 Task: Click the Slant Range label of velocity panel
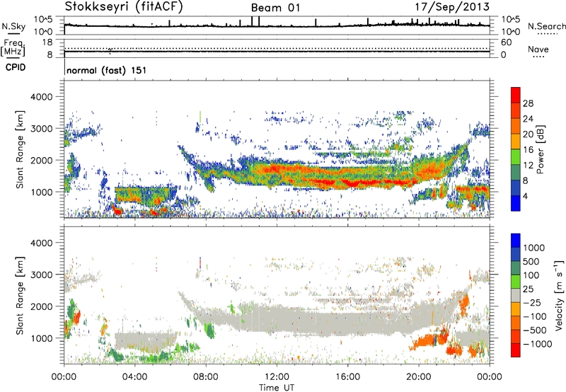(20, 296)
